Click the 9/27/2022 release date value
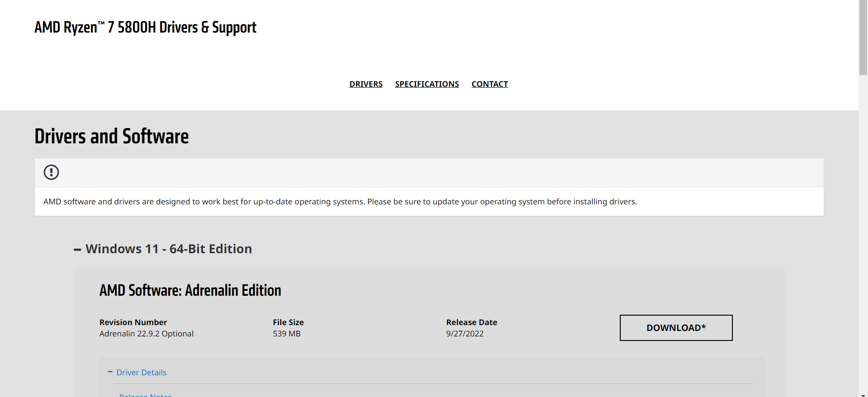Screen dimensions: 868x397 (x=465, y=334)
